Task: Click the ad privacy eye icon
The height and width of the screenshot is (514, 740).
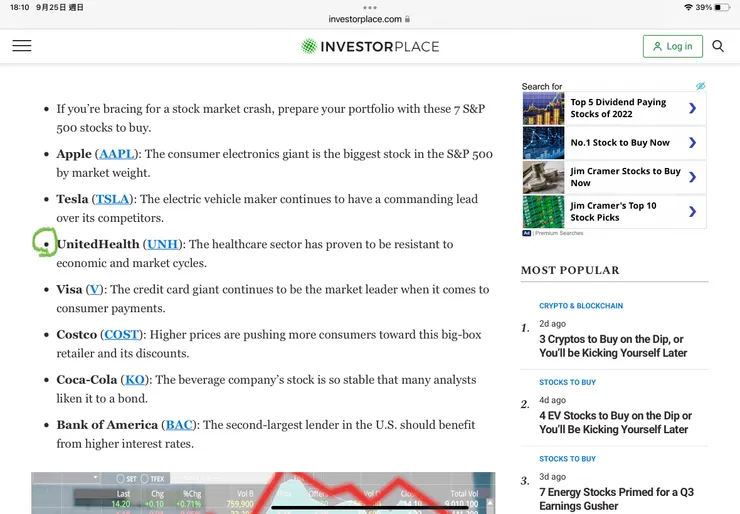Action: pyautogui.click(x=700, y=86)
